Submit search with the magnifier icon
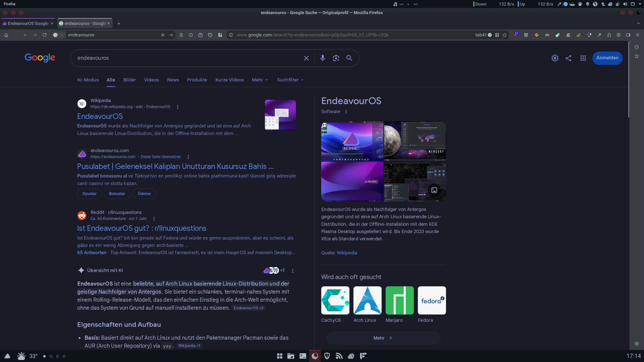The image size is (644, 362). (349, 58)
